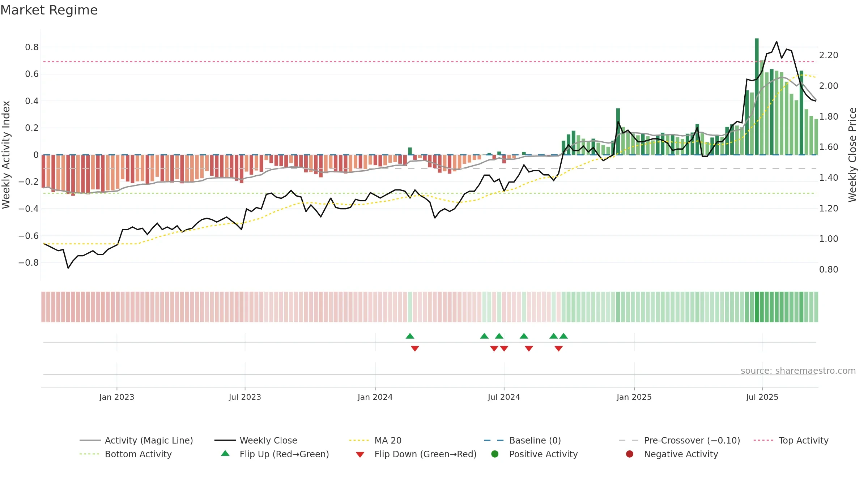This screenshot has height=488, width=868.
Task: Click the Market Regime chart title
Action: [x=49, y=10]
